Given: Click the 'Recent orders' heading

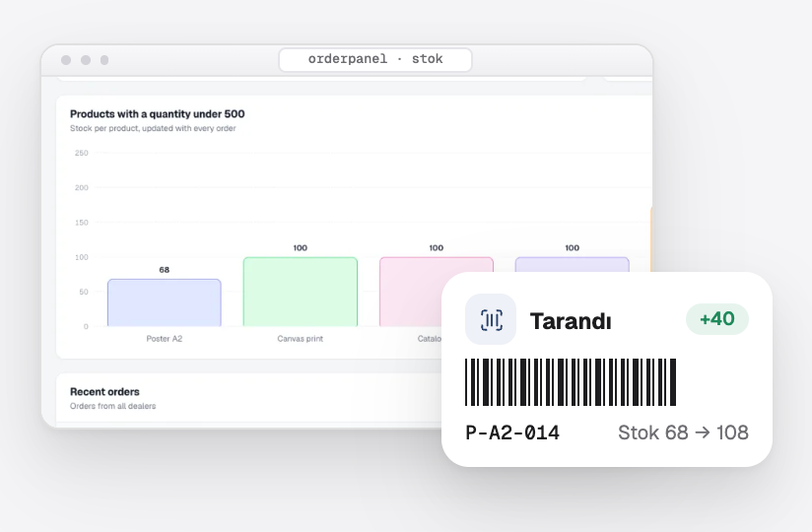Looking at the screenshot, I should pyautogui.click(x=104, y=392).
